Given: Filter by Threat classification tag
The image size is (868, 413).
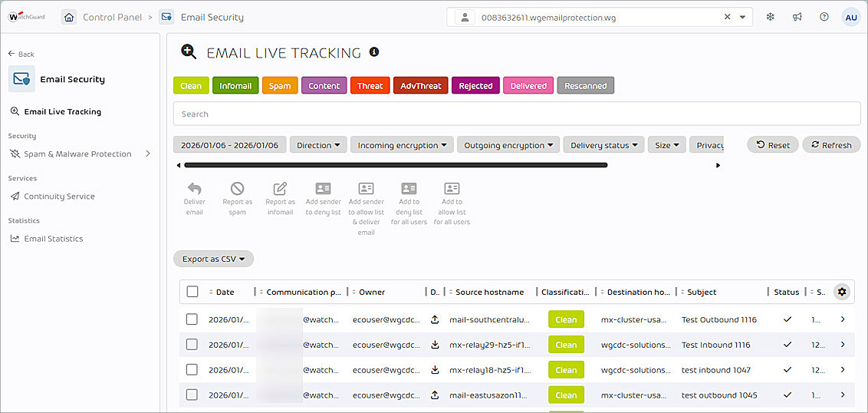Looking at the screenshot, I should point(370,86).
